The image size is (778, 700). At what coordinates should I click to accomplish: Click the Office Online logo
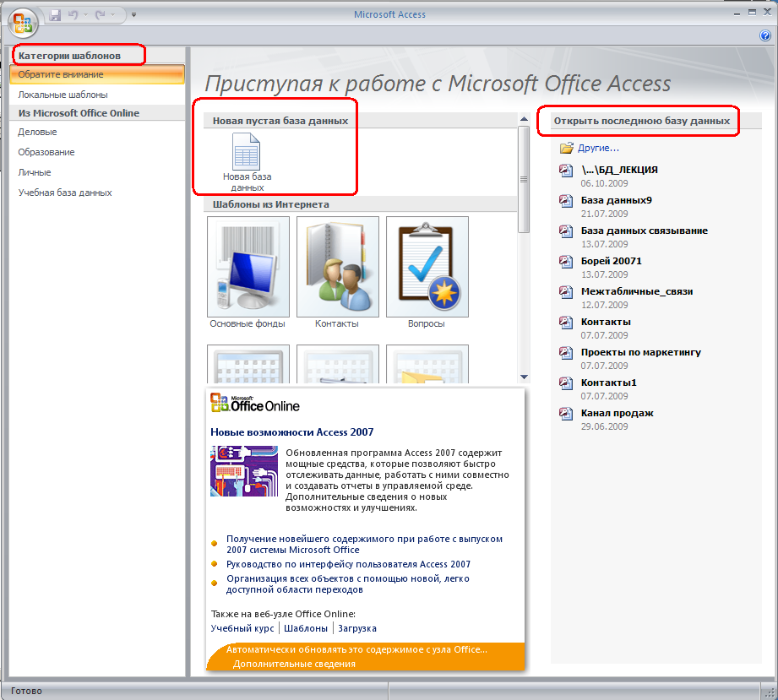point(255,404)
